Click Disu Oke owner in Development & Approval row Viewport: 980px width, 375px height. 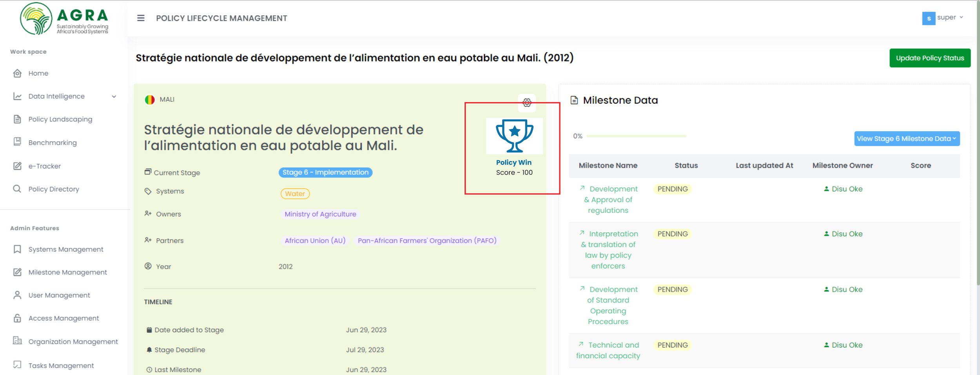click(x=843, y=189)
